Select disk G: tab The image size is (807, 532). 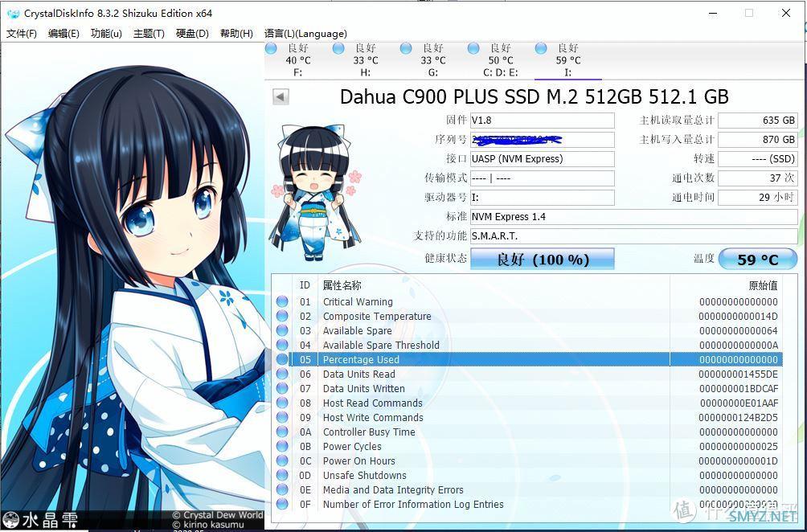[x=432, y=60]
